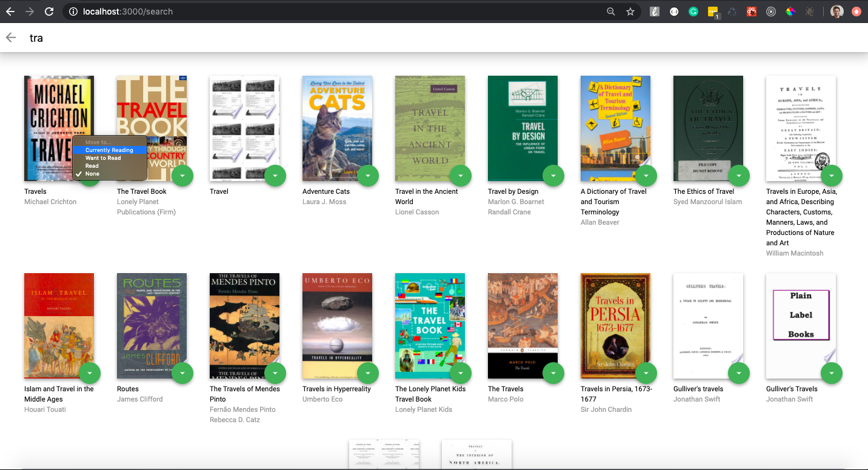Viewport: 868px width, 470px height.
Task: Click the Plain Label Books cover
Action: 801,326
